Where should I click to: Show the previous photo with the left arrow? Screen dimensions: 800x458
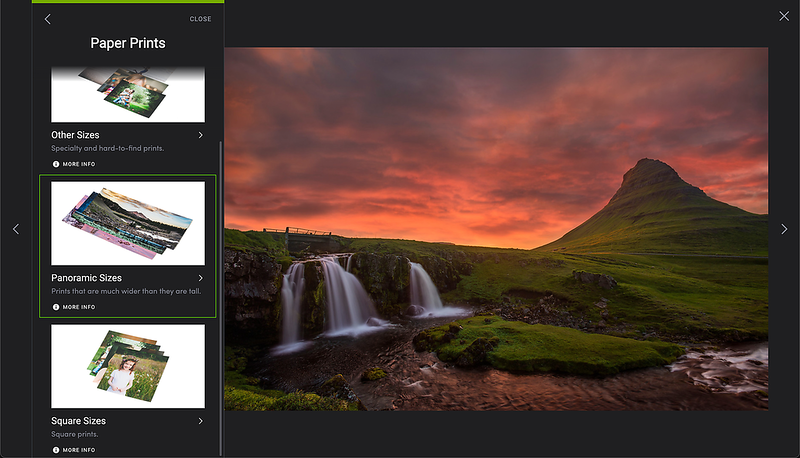pyautogui.click(x=16, y=229)
